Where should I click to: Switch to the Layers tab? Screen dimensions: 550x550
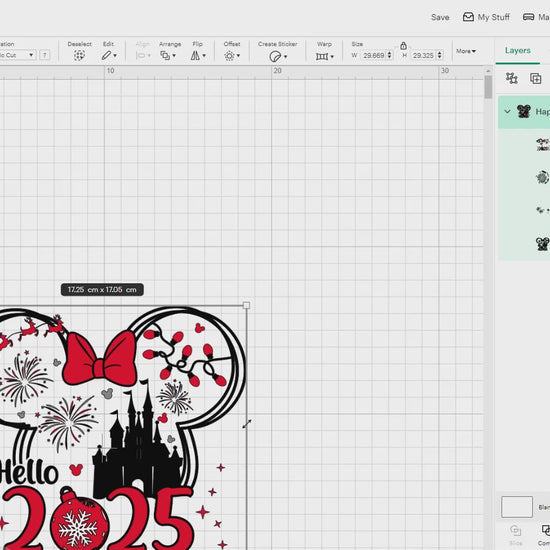(518, 51)
